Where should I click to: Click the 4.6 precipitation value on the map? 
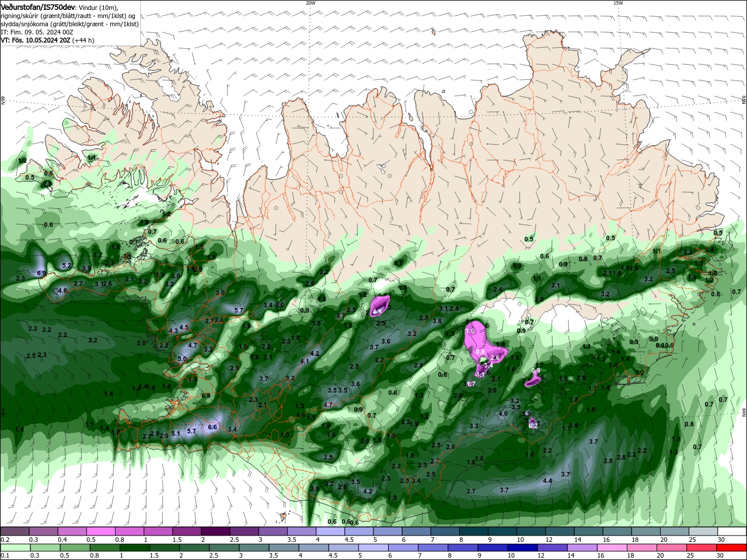(x=62, y=290)
